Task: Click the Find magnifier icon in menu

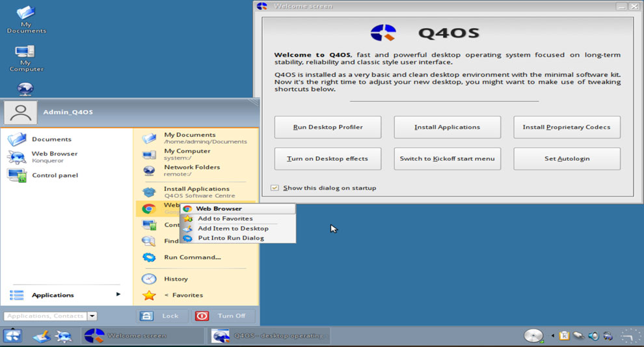Action: [x=149, y=241]
